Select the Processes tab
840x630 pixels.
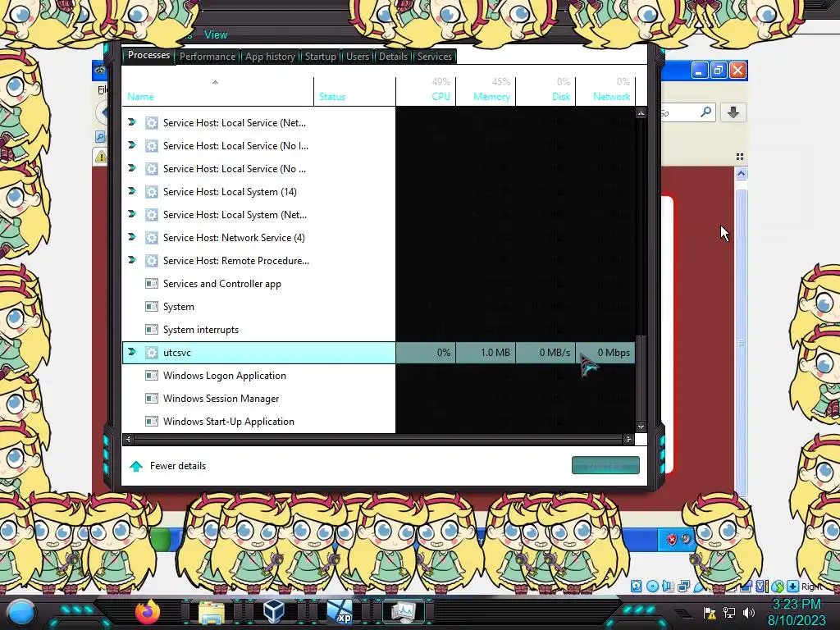pos(148,55)
